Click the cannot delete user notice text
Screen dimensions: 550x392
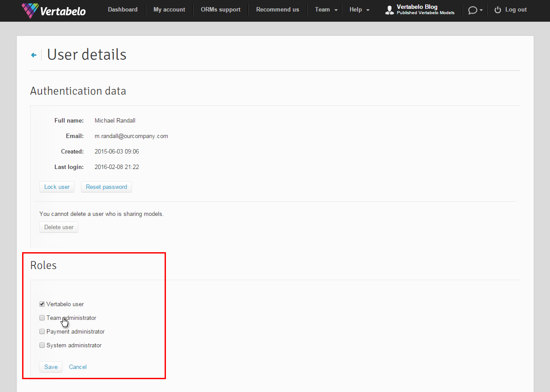101,214
